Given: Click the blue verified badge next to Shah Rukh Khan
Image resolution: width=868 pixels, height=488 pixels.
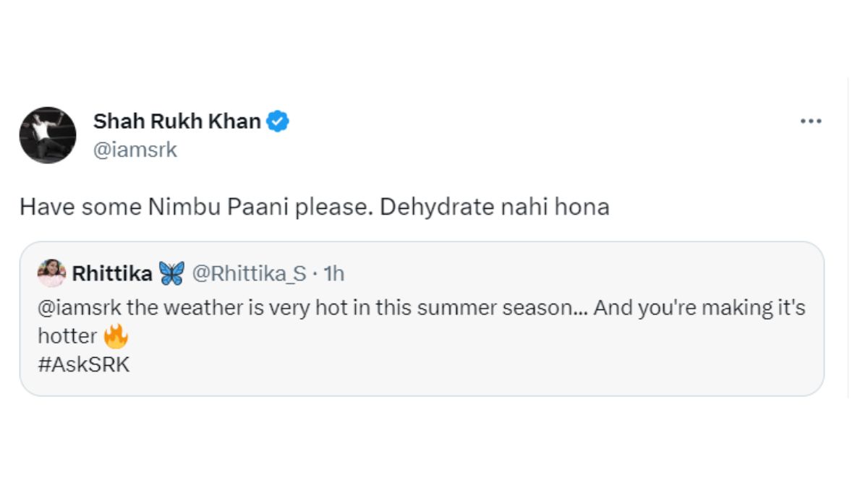Looking at the screenshot, I should [x=277, y=121].
